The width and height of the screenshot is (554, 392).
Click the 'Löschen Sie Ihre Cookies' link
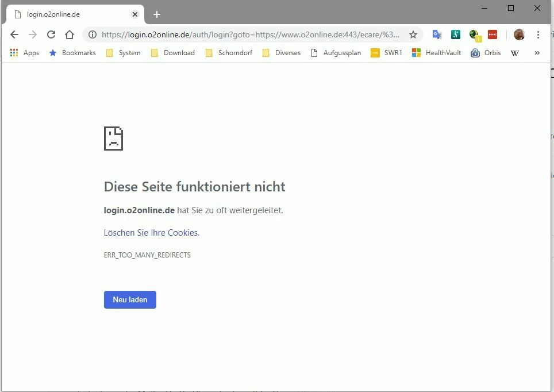point(152,233)
